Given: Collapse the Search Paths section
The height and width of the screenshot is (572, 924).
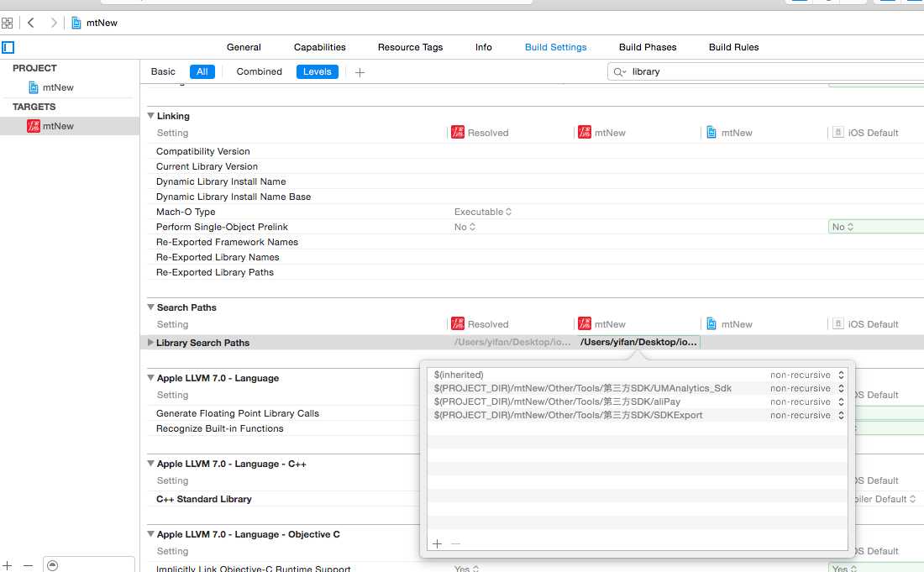Looking at the screenshot, I should 151,307.
